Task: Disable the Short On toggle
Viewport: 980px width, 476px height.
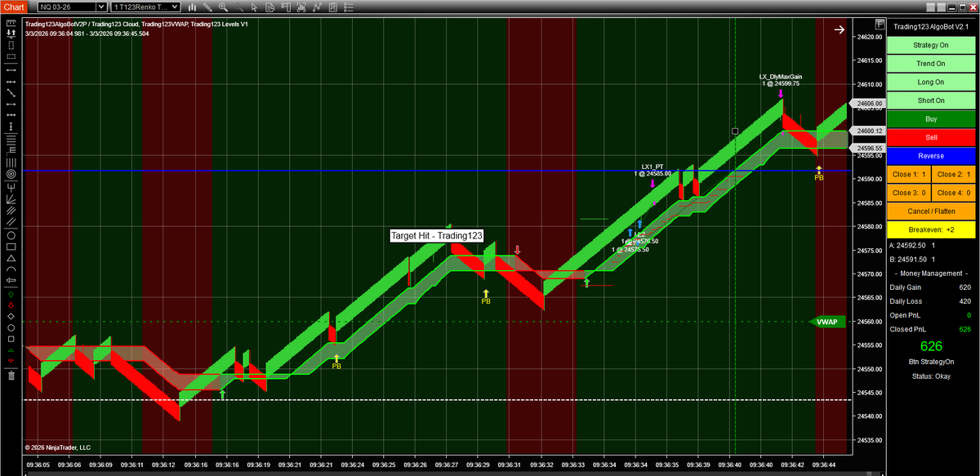Action: coord(930,100)
